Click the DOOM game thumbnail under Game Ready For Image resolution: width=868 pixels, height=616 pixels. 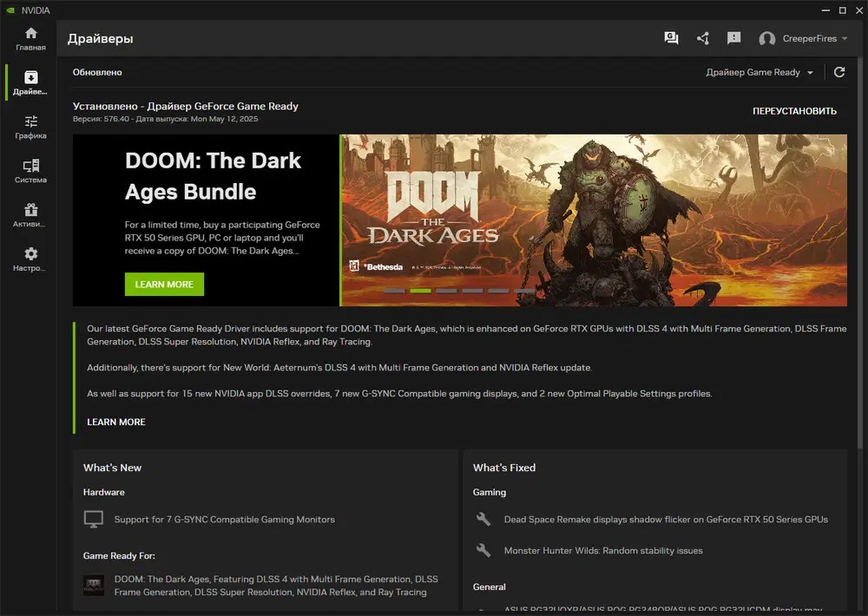pos(94,586)
